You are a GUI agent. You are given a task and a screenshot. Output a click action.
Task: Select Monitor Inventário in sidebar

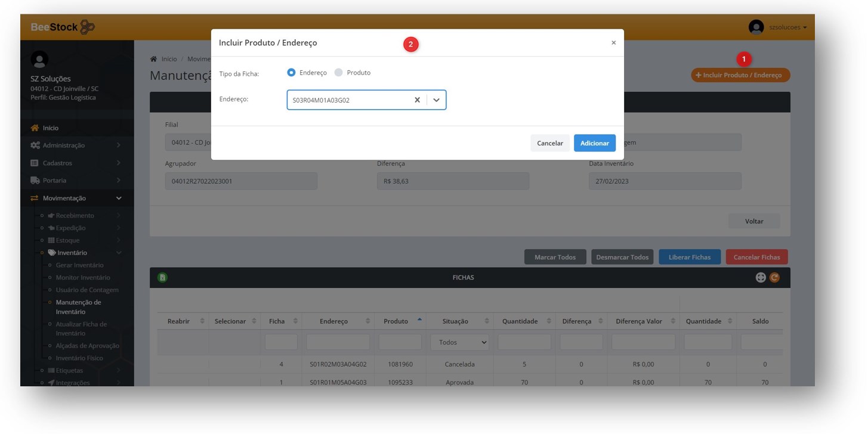pos(82,278)
